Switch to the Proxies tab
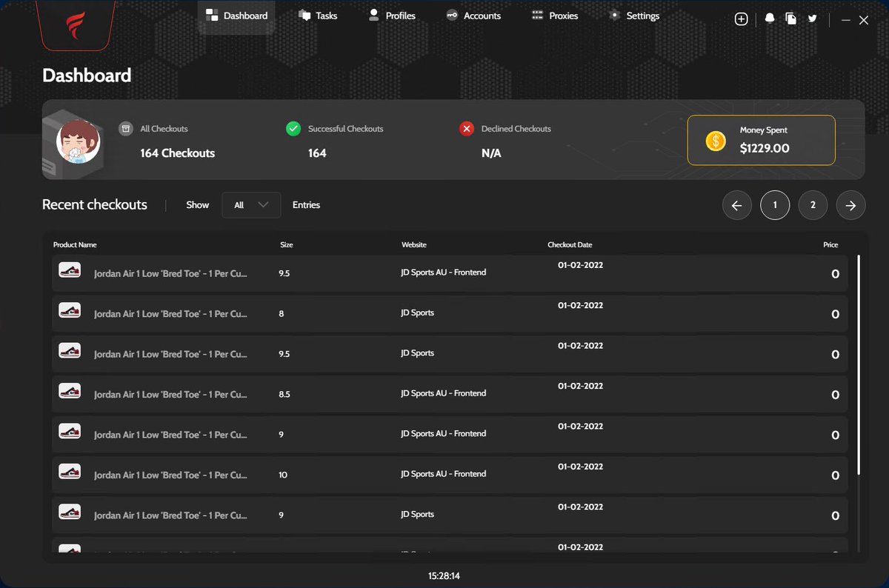889x588 pixels. pyautogui.click(x=555, y=16)
